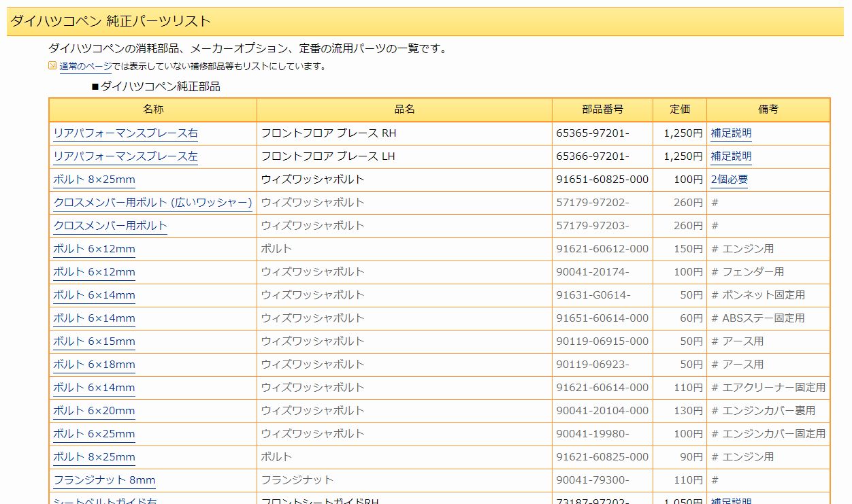Viewport: 852px width, 504px height.
Task: Select ボルト 6×14mm link for ボンネット固定用
Action: pos(94,295)
